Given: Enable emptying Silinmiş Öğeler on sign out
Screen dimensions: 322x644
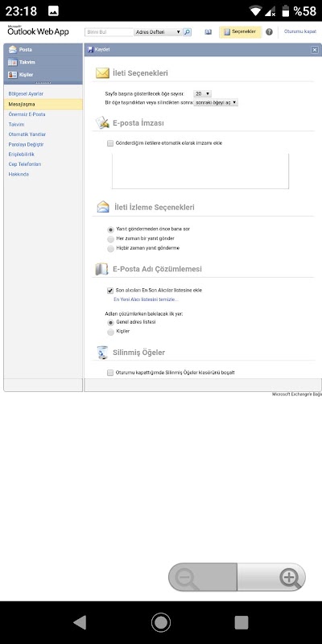Looking at the screenshot, I should pyautogui.click(x=110, y=373).
